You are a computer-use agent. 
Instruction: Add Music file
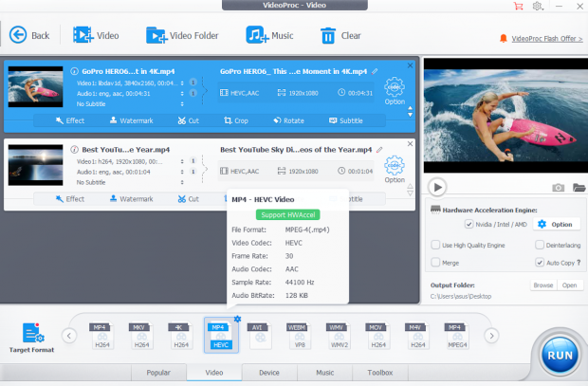269,35
